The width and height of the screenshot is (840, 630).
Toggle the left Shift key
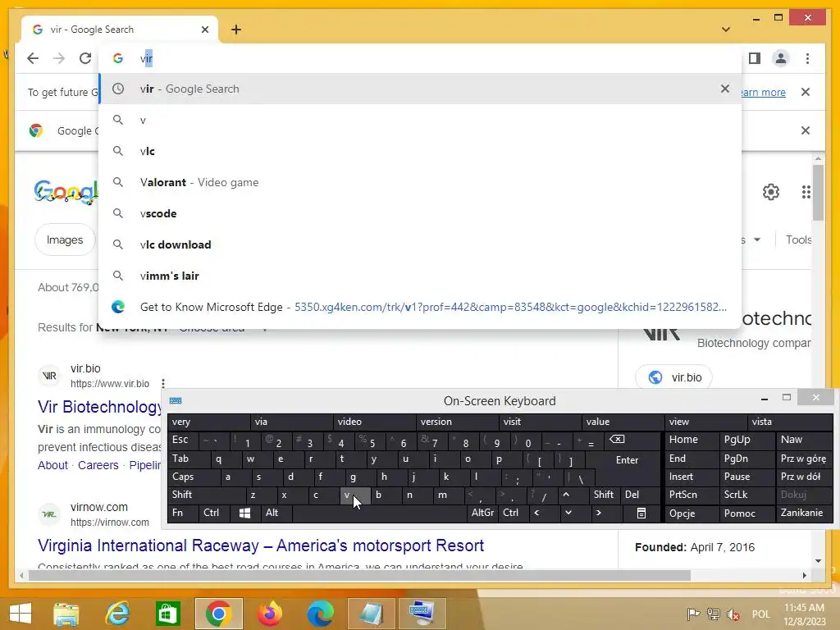(206, 495)
